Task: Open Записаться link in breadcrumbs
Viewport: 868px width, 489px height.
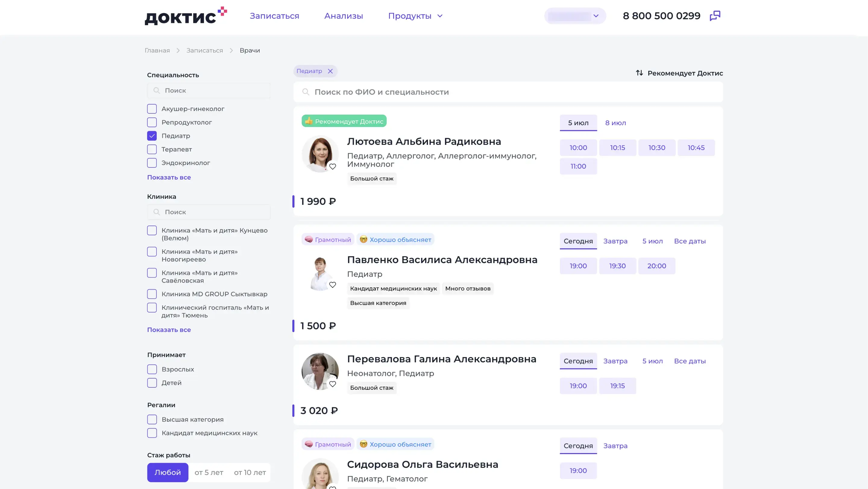Action: (205, 51)
